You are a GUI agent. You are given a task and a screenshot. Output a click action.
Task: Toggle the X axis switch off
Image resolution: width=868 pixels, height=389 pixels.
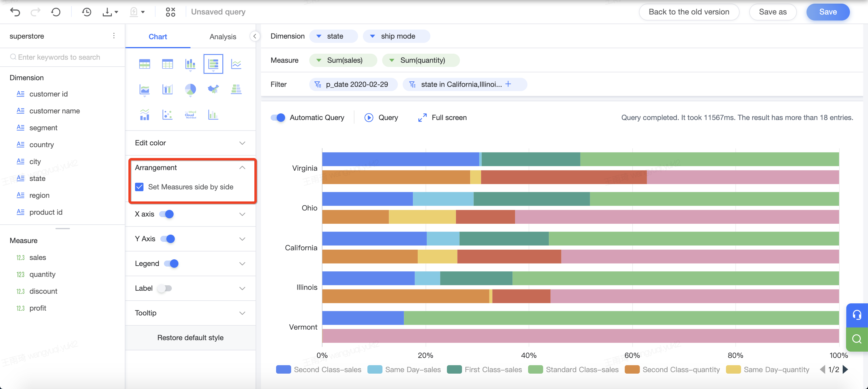[x=166, y=214]
